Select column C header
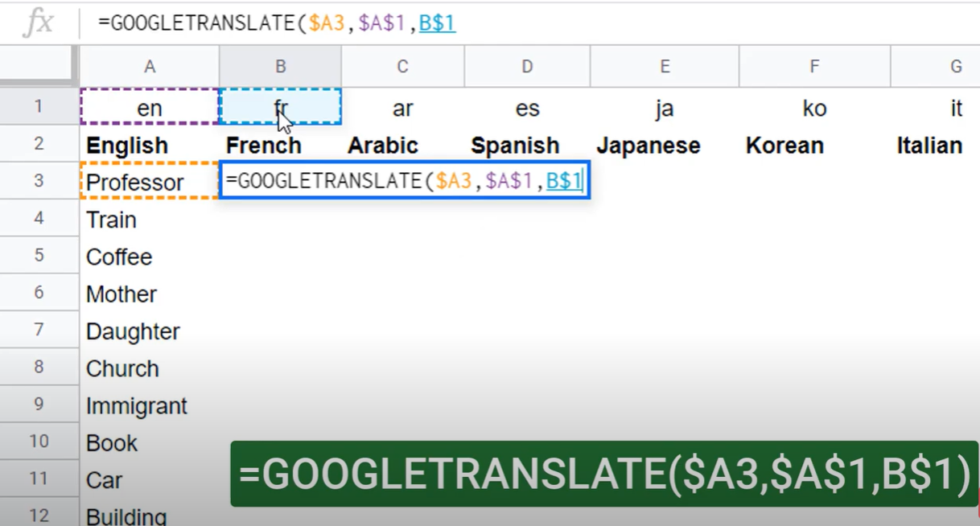Image resolution: width=980 pixels, height=526 pixels. point(402,66)
